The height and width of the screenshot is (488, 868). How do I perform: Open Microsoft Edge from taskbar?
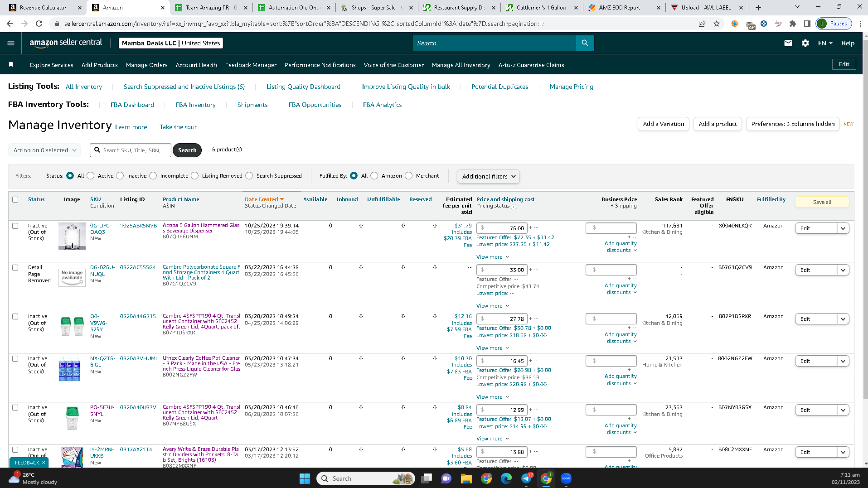pos(506,478)
